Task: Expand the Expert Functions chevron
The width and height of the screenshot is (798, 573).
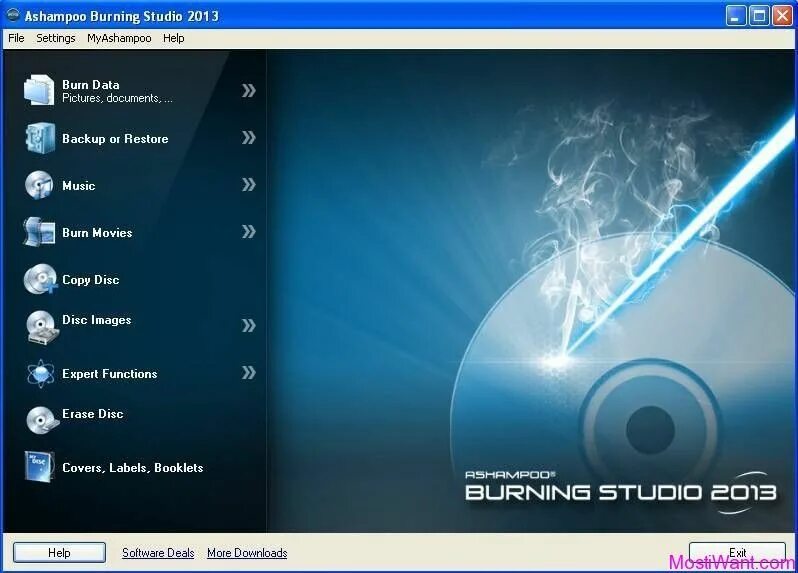Action: click(248, 373)
